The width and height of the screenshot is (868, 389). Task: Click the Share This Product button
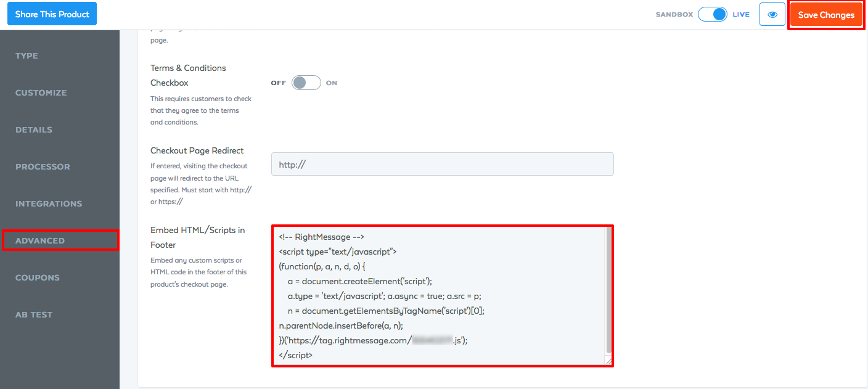52,14
